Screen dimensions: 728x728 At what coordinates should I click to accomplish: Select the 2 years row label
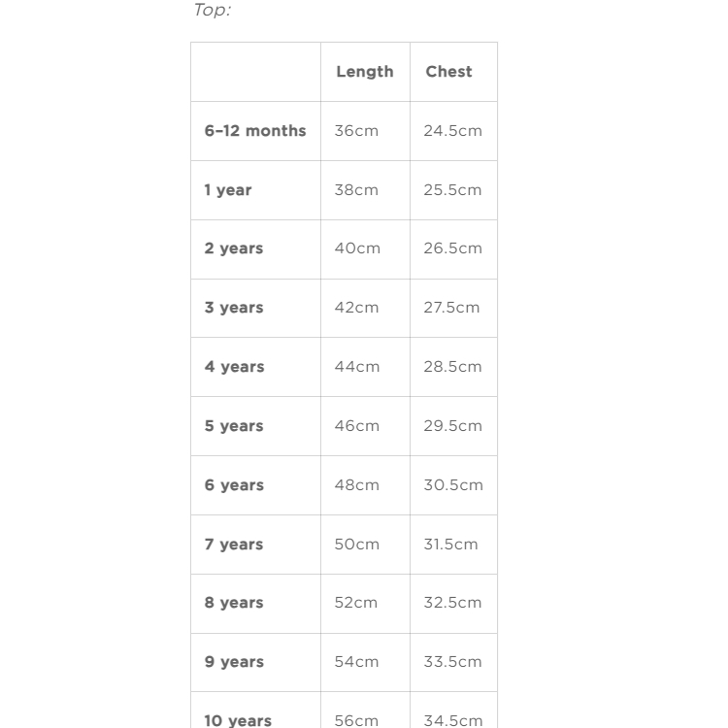click(x=234, y=248)
